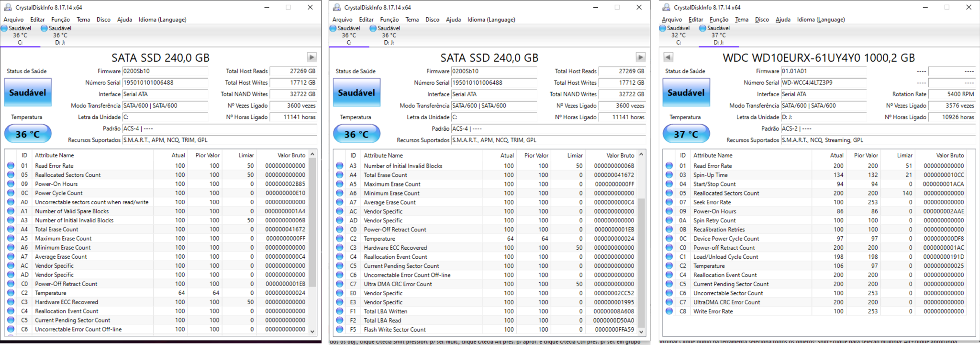
Task: Click status circle for Total LBA Written row
Action: click(x=340, y=311)
